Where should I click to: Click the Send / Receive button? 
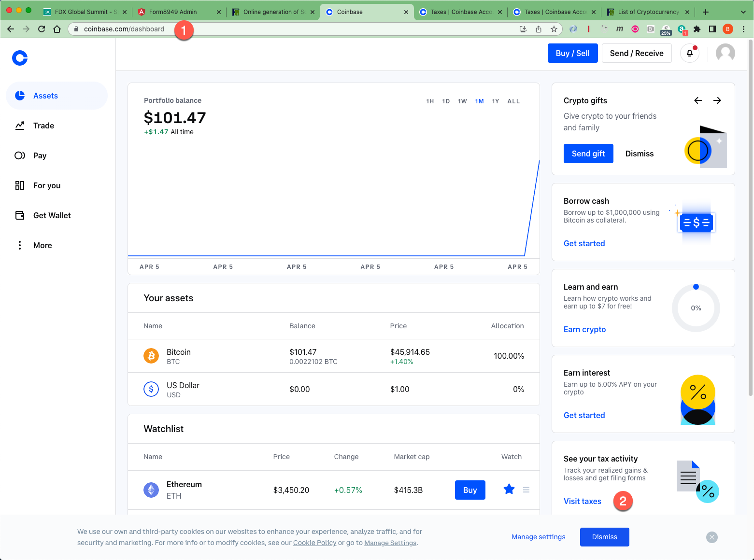[x=637, y=53]
